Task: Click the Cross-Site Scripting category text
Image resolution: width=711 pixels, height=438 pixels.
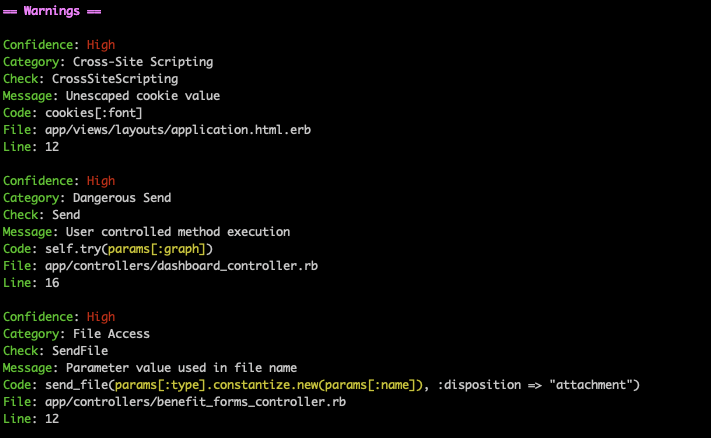Action: tap(143, 62)
